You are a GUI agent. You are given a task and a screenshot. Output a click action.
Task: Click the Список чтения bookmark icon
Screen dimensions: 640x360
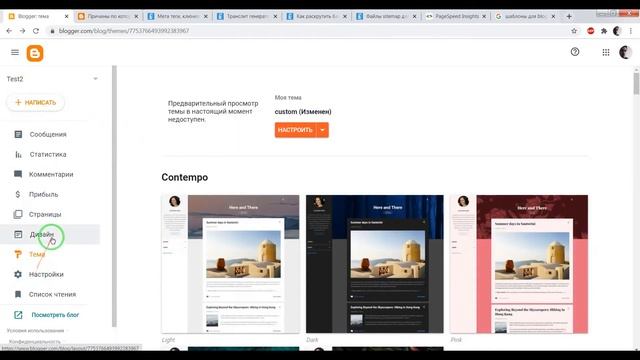18,294
